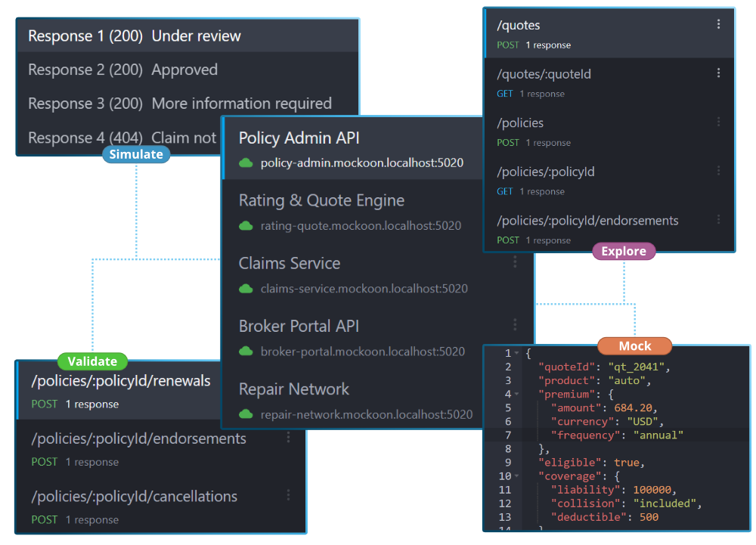Select Response 1 (200) Under review
Image resolution: width=756 pixels, height=545 pixels.
[x=187, y=36]
